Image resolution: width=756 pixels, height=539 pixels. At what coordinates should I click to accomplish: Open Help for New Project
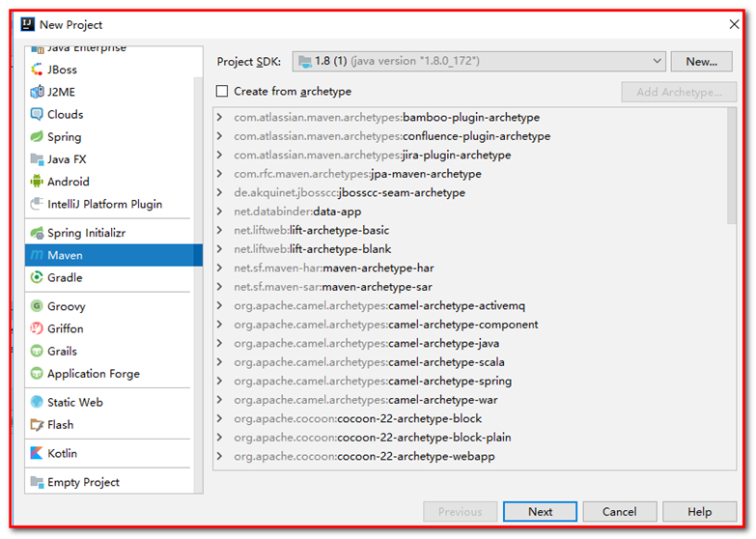(x=699, y=512)
